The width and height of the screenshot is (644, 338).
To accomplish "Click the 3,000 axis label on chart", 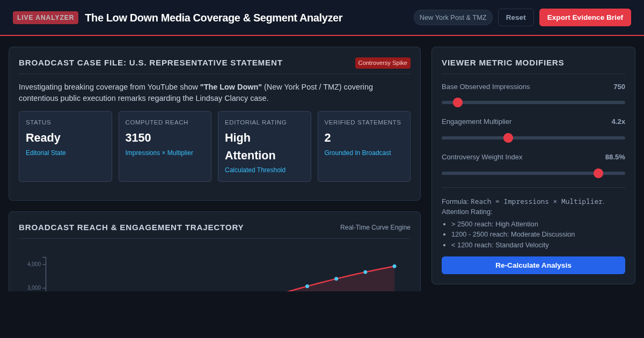I will tap(34, 288).
